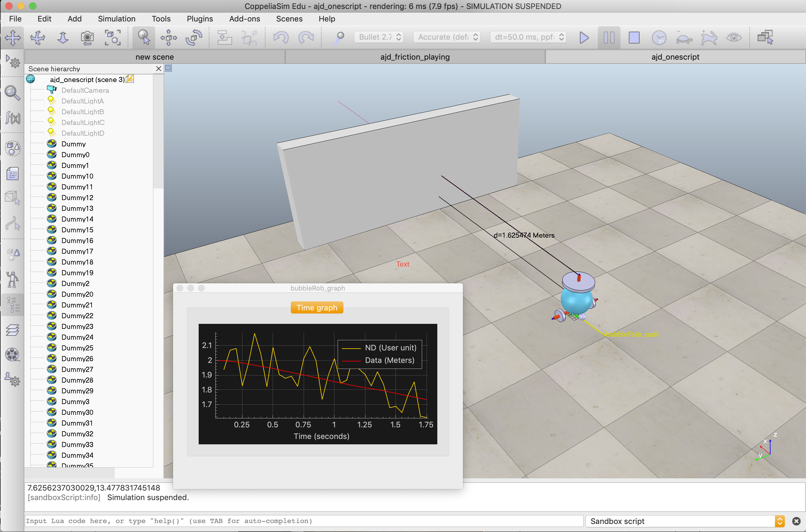The image size is (806, 532).
Task: Click the Time graph button
Action: (x=316, y=308)
